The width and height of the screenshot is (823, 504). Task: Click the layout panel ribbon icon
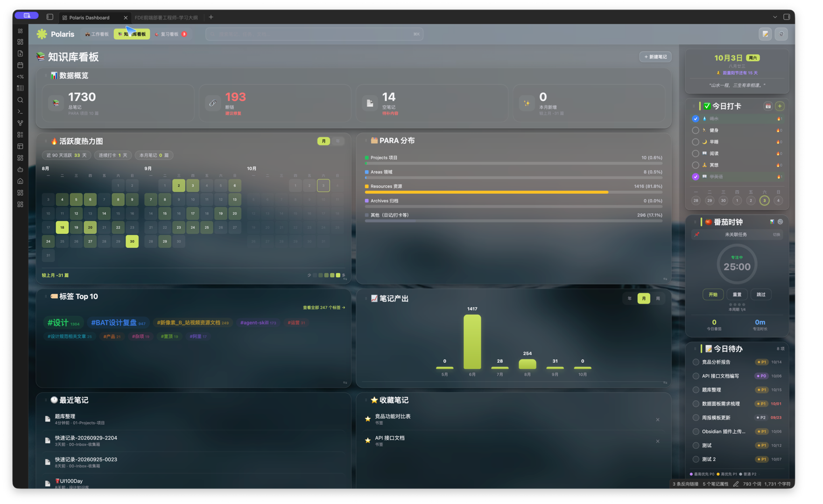click(x=20, y=147)
